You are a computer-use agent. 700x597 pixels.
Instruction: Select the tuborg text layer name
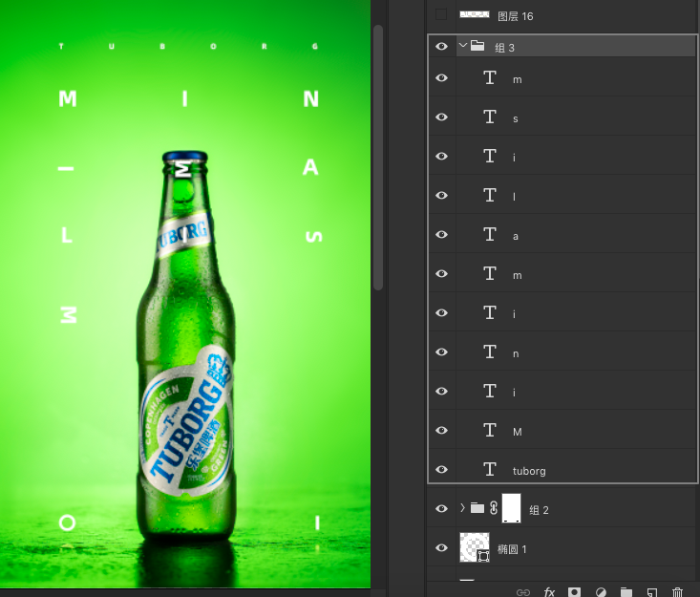529,471
